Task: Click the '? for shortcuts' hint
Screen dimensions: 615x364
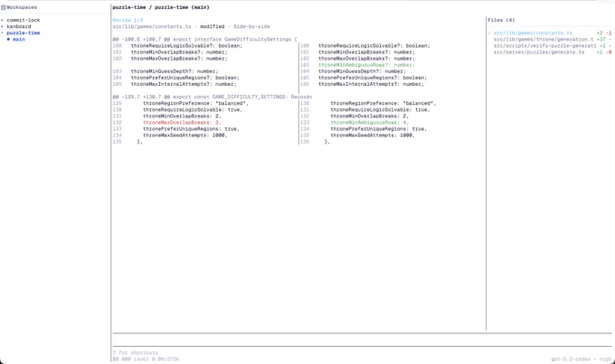Action: [136, 352]
